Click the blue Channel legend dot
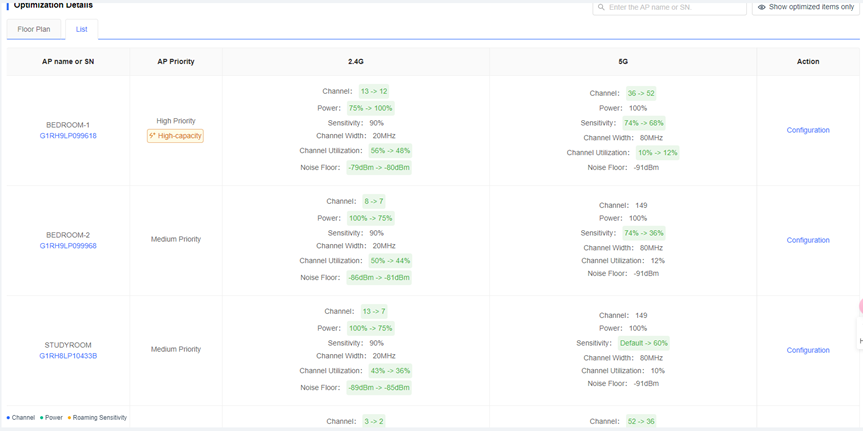The height and width of the screenshot is (431, 863). [x=8, y=418]
